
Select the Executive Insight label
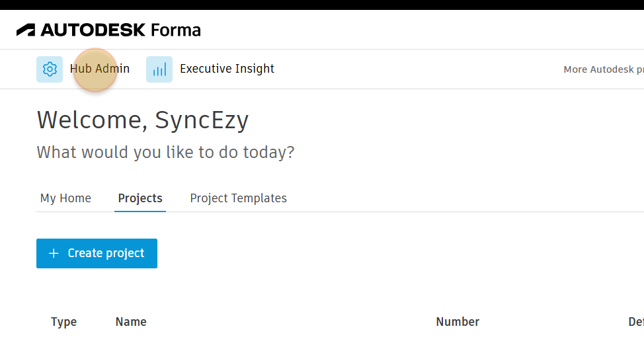227,69
